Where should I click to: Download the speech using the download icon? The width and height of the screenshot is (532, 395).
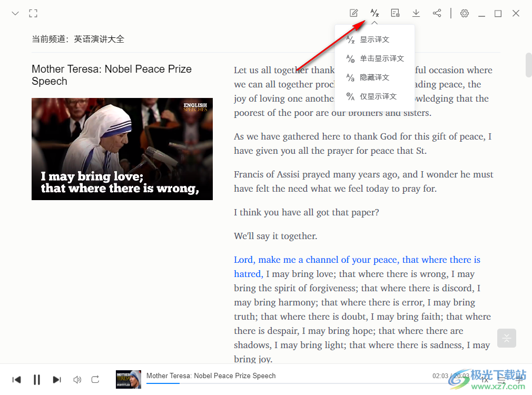tap(416, 13)
